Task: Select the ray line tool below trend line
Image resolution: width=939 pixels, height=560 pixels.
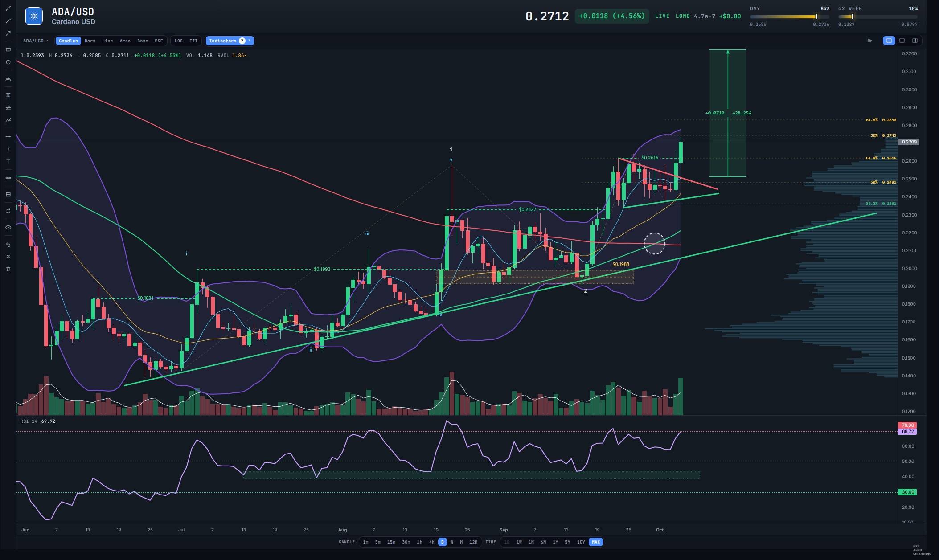Action: [x=8, y=21]
